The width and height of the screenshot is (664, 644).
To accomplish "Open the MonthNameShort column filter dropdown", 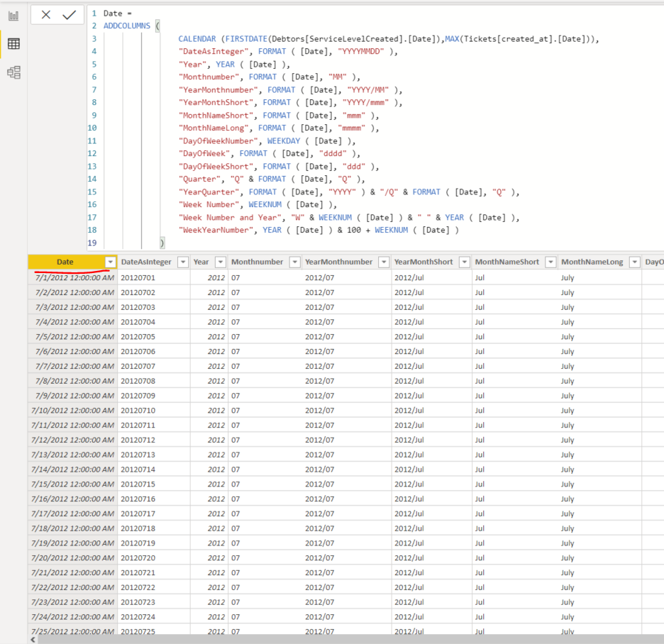I will (550, 262).
